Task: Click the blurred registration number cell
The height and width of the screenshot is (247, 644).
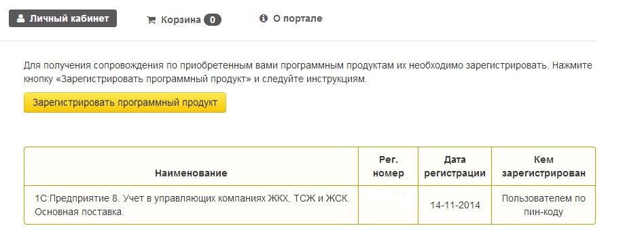Action: tap(388, 205)
